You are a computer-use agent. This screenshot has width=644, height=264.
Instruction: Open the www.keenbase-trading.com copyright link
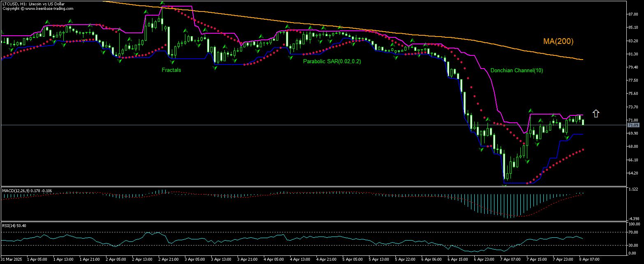coord(38,8)
